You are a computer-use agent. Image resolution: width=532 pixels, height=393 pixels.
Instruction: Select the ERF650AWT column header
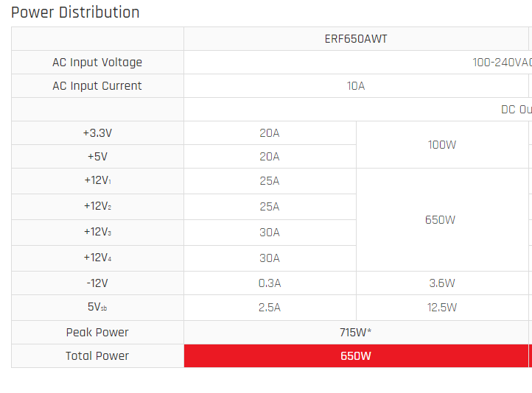356,39
